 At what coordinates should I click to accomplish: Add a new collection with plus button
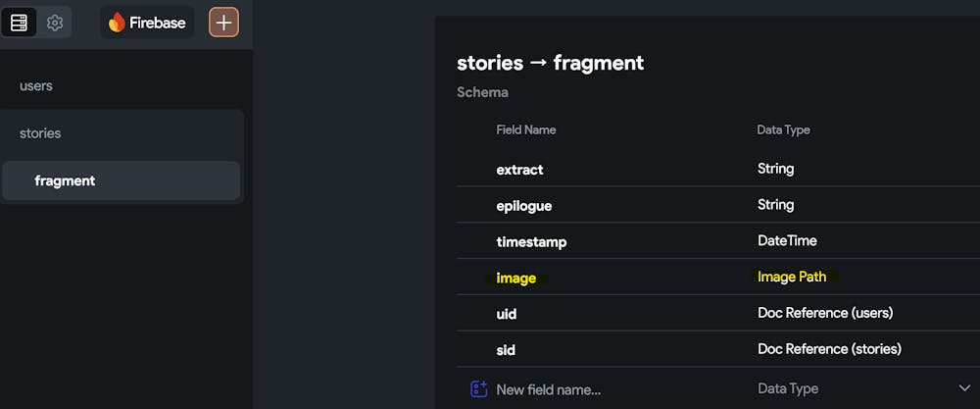(223, 23)
